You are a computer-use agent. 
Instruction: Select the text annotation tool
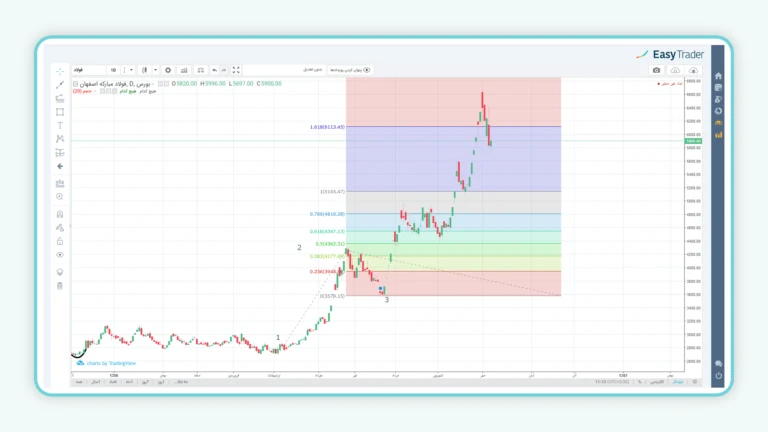tap(60, 126)
